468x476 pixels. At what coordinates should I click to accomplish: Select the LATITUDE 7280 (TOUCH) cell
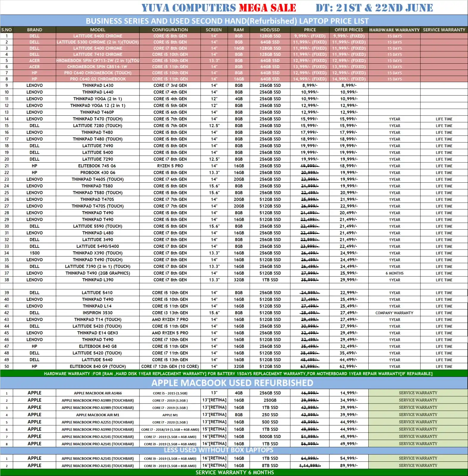click(x=98, y=126)
